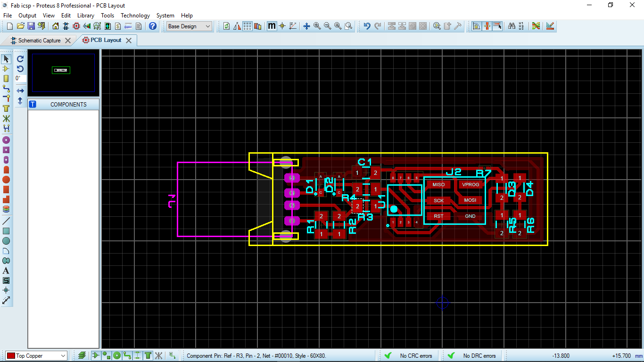Select the 2D Graphics Marker tool
The width and height of the screenshot is (644, 362).
(x=6, y=290)
